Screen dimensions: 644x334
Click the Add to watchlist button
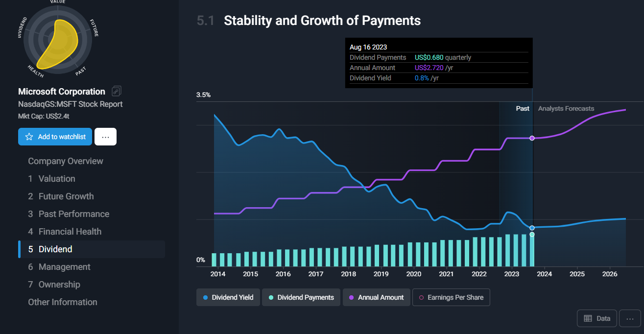tap(55, 137)
